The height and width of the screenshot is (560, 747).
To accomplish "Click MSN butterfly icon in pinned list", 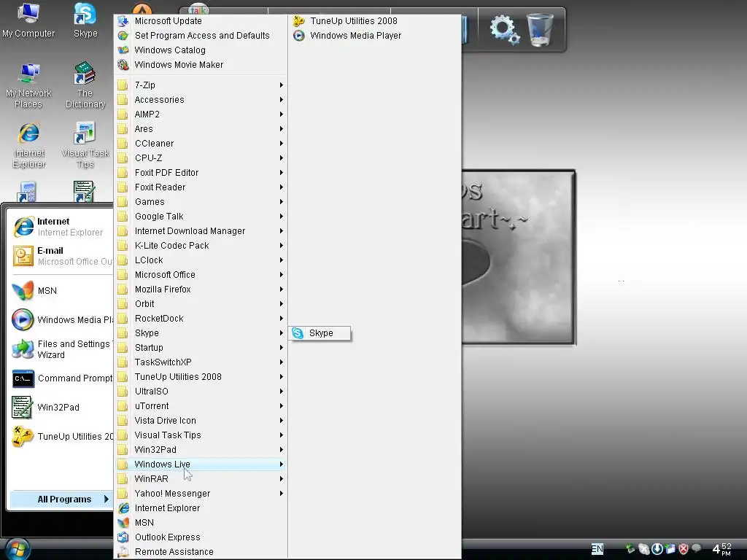I will (x=23, y=290).
